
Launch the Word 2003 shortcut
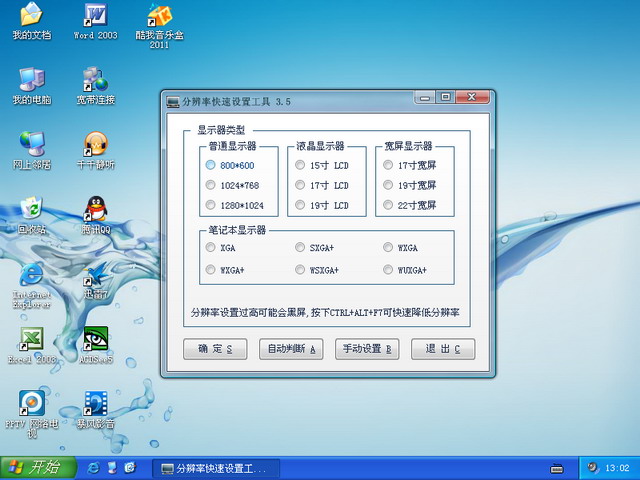point(96,22)
